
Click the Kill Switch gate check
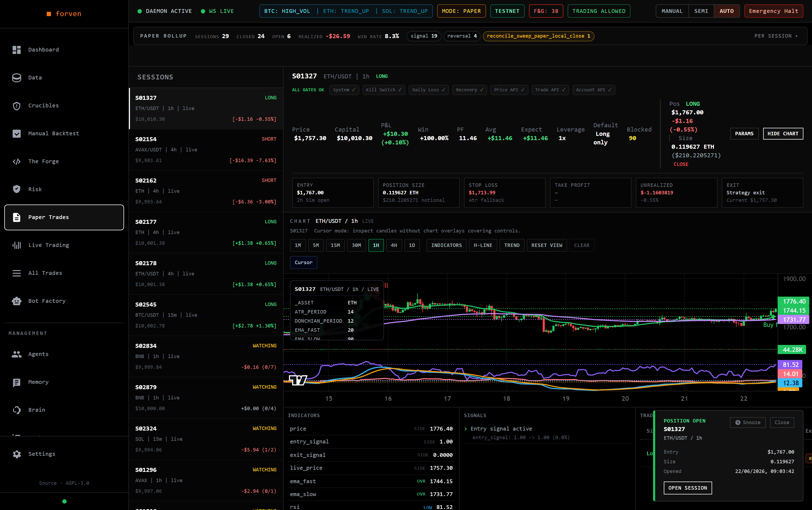click(x=384, y=90)
